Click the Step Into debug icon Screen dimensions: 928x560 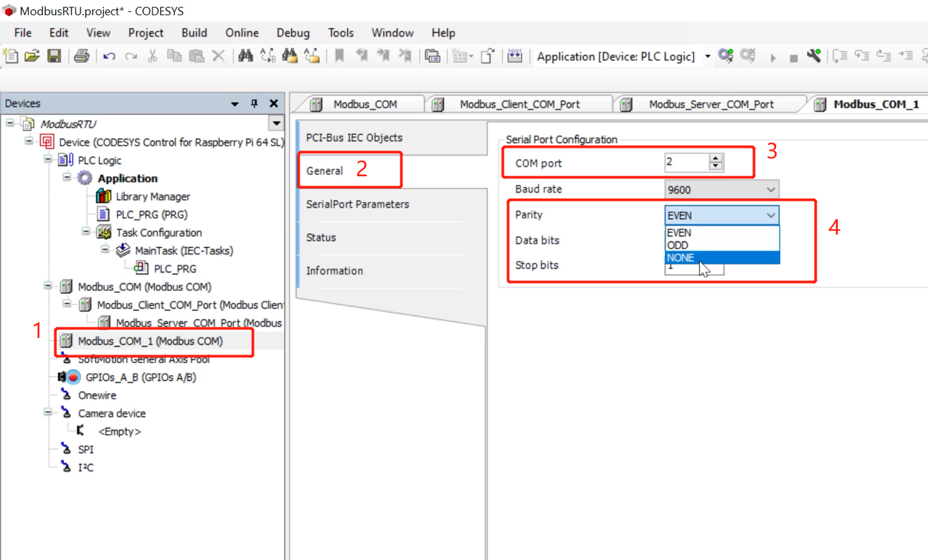[841, 57]
